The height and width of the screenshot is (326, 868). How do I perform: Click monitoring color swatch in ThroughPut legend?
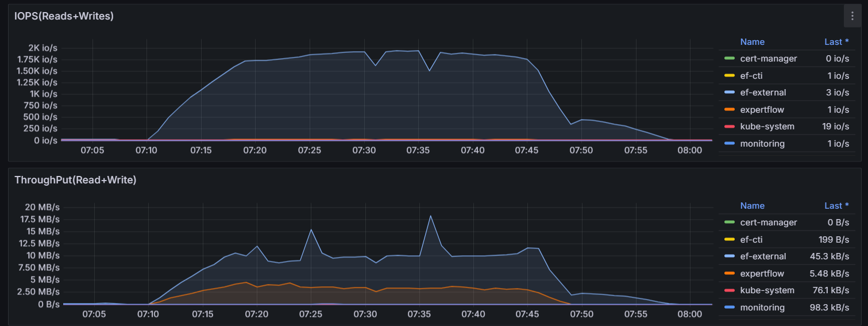pyautogui.click(x=729, y=308)
